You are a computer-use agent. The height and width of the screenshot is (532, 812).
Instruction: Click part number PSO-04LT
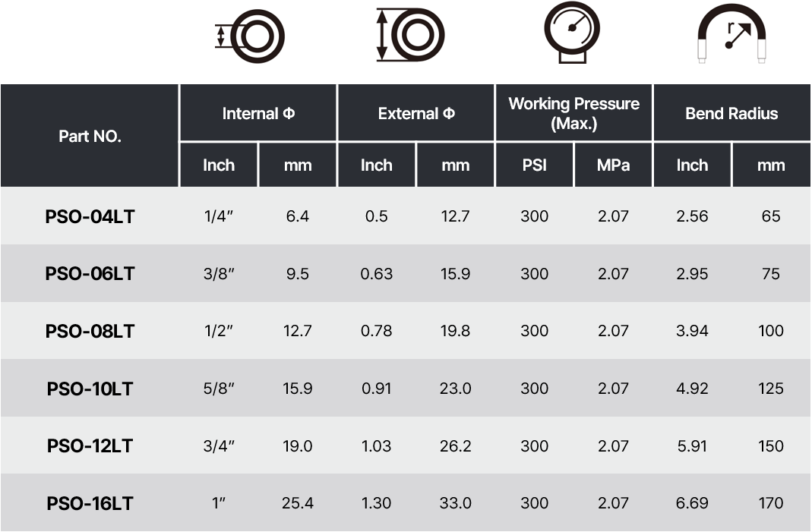(x=90, y=216)
